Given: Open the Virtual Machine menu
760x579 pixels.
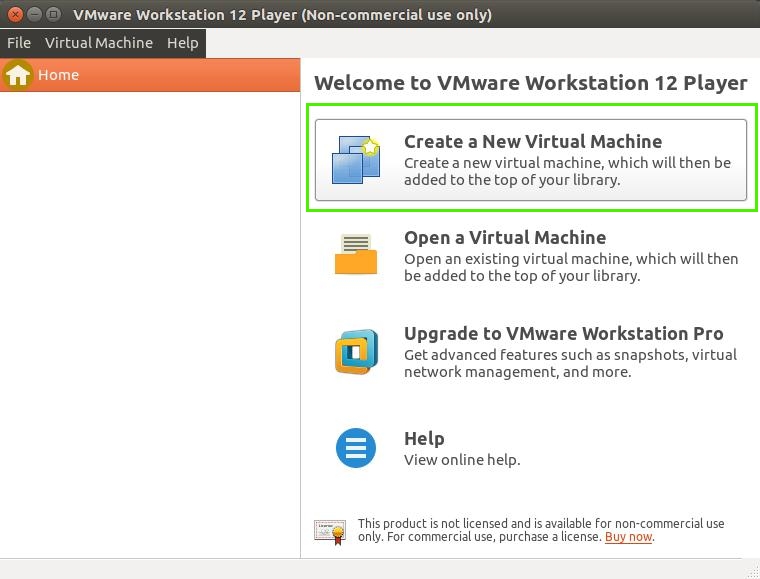Looking at the screenshot, I should 99,43.
